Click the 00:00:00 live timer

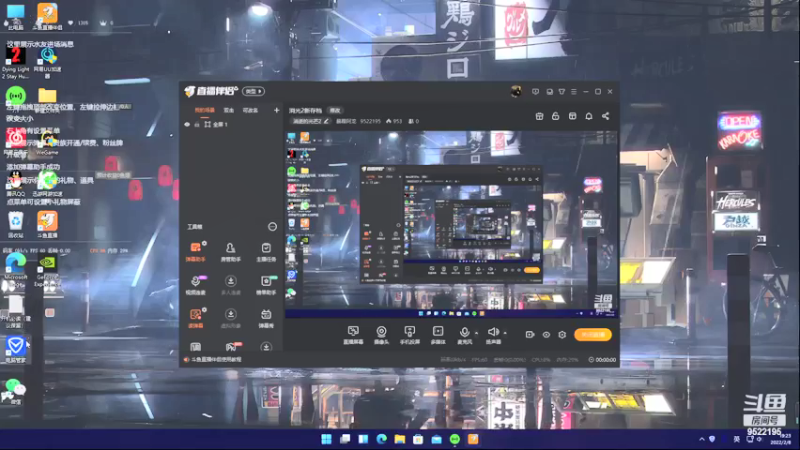point(606,360)
